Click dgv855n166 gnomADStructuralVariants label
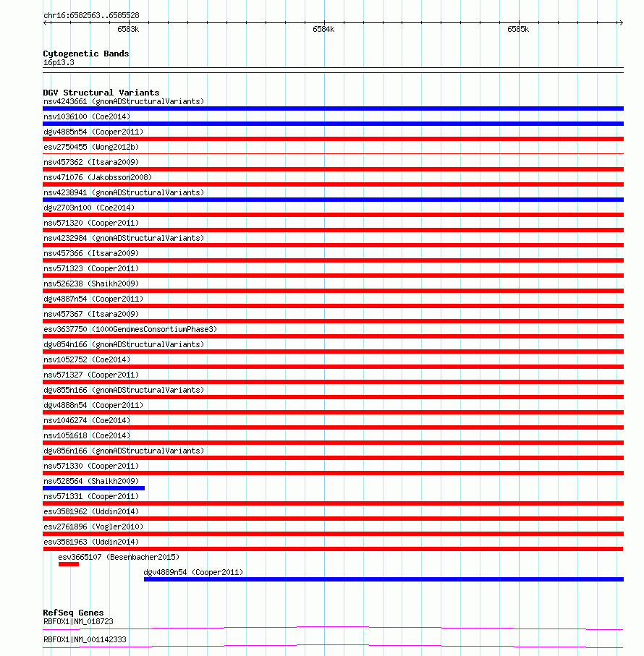 (124, 391)
